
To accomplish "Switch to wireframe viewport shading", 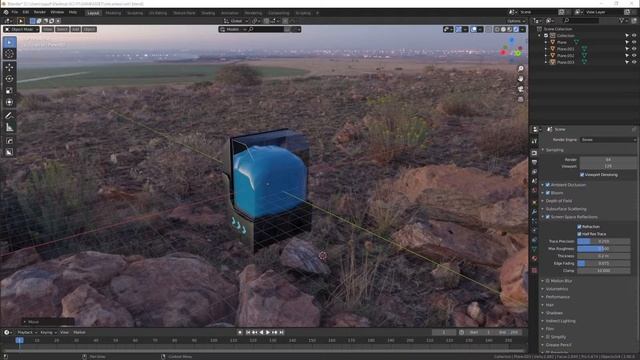I will 497,29.
